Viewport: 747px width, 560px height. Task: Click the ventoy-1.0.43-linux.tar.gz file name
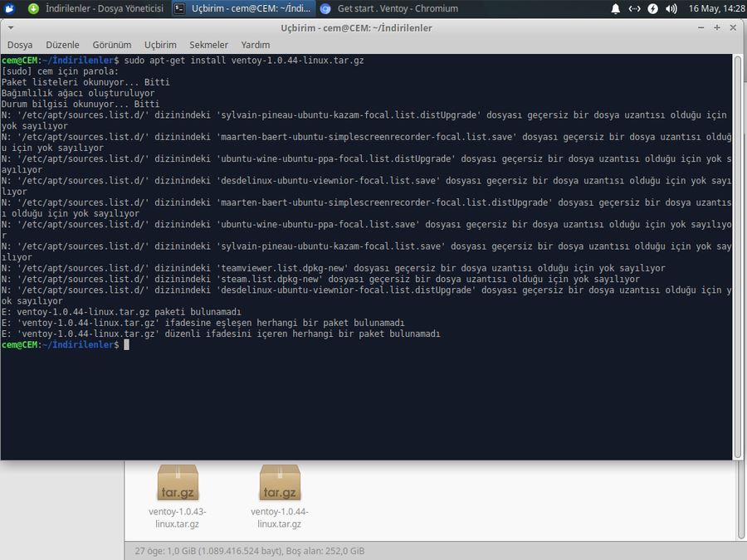[x=178, y=518]
